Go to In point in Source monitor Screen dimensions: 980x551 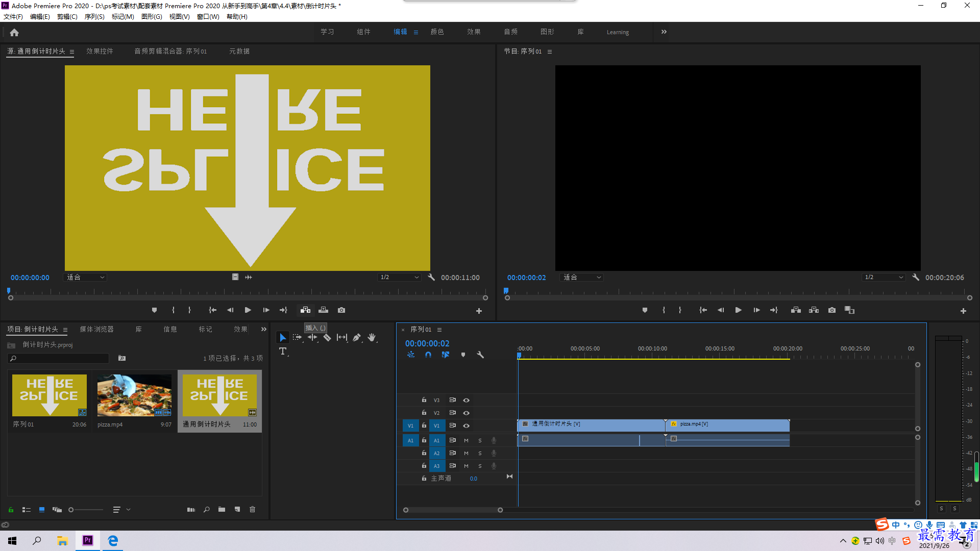point(213,310)
